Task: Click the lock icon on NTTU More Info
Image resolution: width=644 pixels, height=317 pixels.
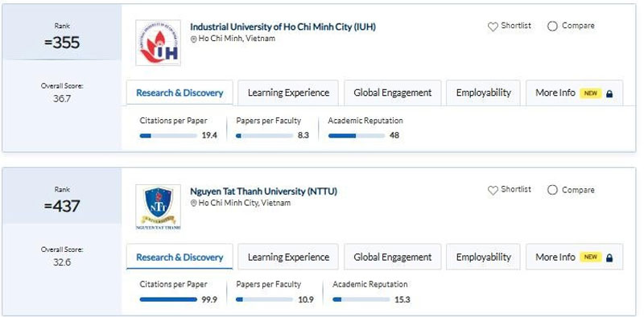Action: [x=609, y=258]
